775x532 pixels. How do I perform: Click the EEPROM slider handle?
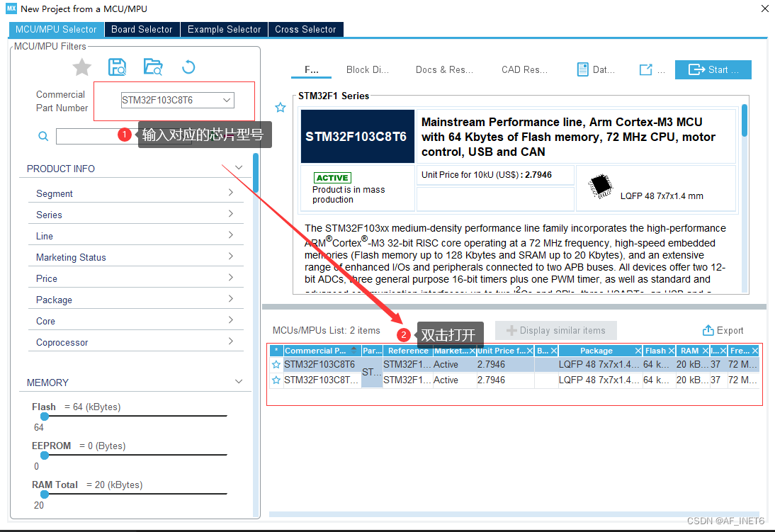tap(45, 455)
